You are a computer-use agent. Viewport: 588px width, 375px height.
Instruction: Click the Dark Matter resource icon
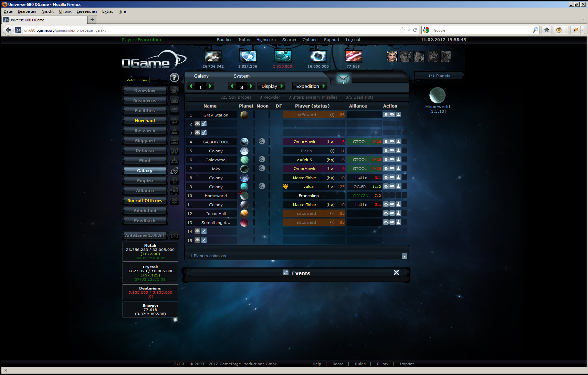[318, 56]
